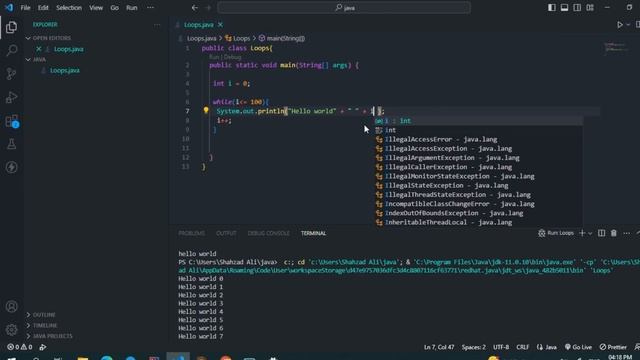Click the command center search box
Image resolution: width=640 pixels, height=360 pixels.
tap(344, 7)
